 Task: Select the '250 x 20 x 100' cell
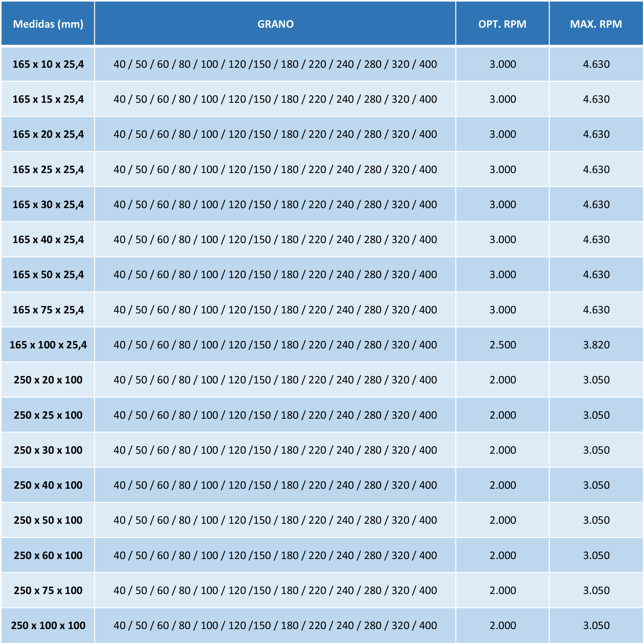[x=48, y=380]
